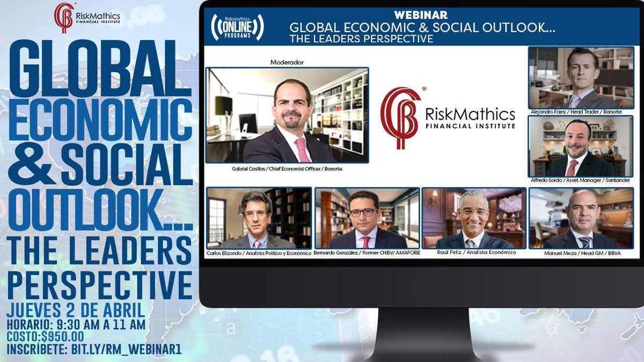Click 'THE LEADERS PERSPECTIVE' banner subtitle
644x362 pixels.
click(361, 39)
